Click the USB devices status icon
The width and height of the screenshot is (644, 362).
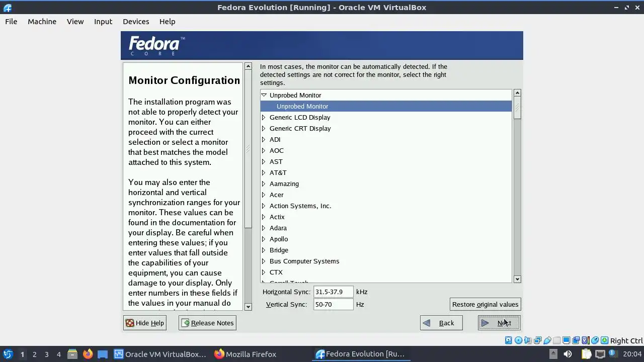pos(547,340)
